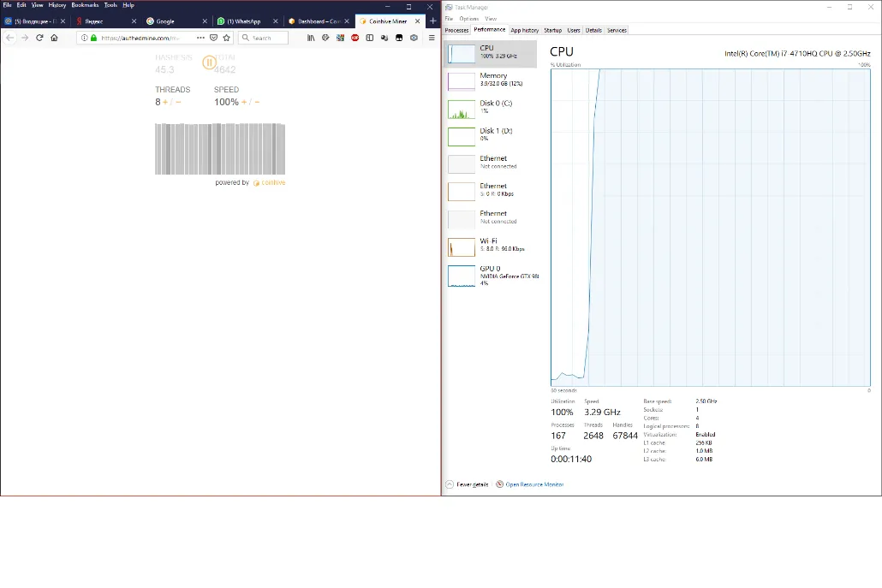Image resolution: width=882 pixels, height=588 pixels.
Task: Collapse Task Manager with Fewer details
Action: pos(467,484)
